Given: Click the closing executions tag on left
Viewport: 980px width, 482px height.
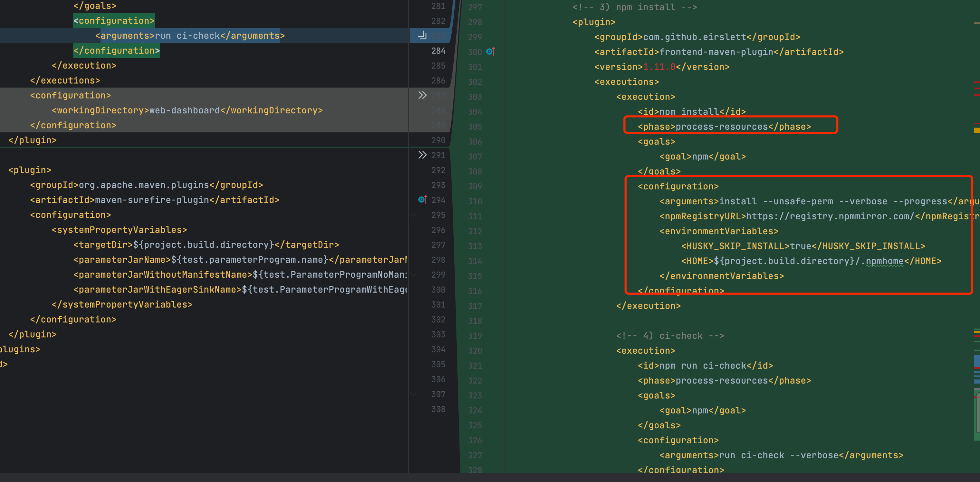Looking at the screenshot, I should (x=65, y=80).
